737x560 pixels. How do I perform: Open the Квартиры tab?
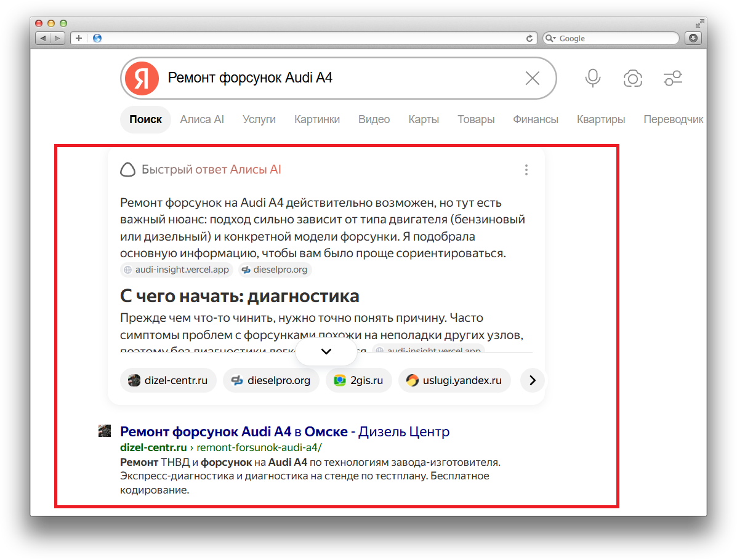pyautogui.click(x=601, y=119)
